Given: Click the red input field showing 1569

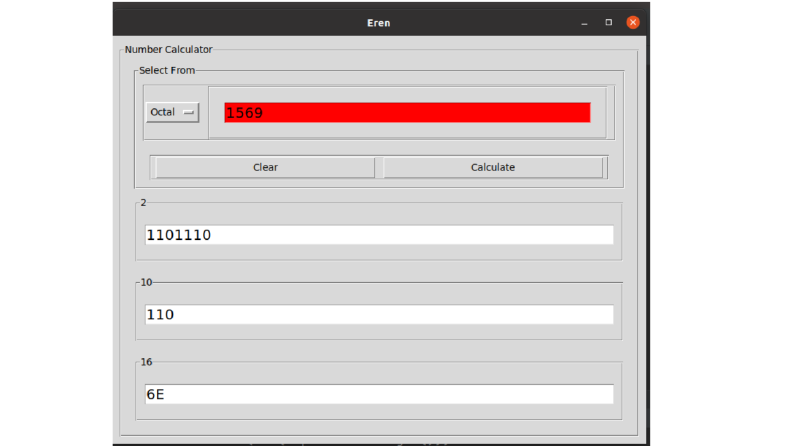Looking at the screenshot, I should (x=407, y=112).
